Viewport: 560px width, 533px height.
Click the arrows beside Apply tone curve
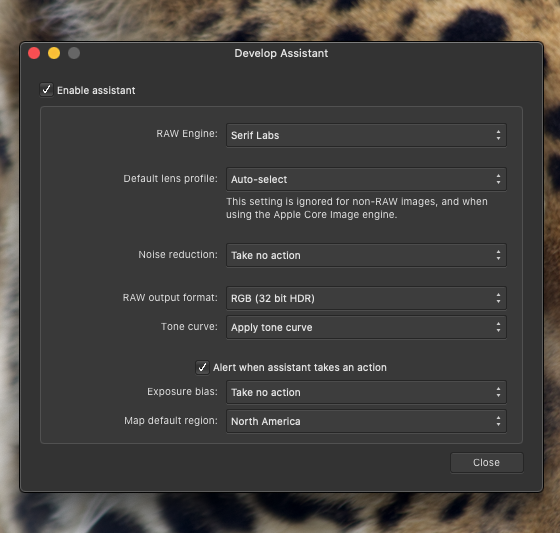(498, 327)
